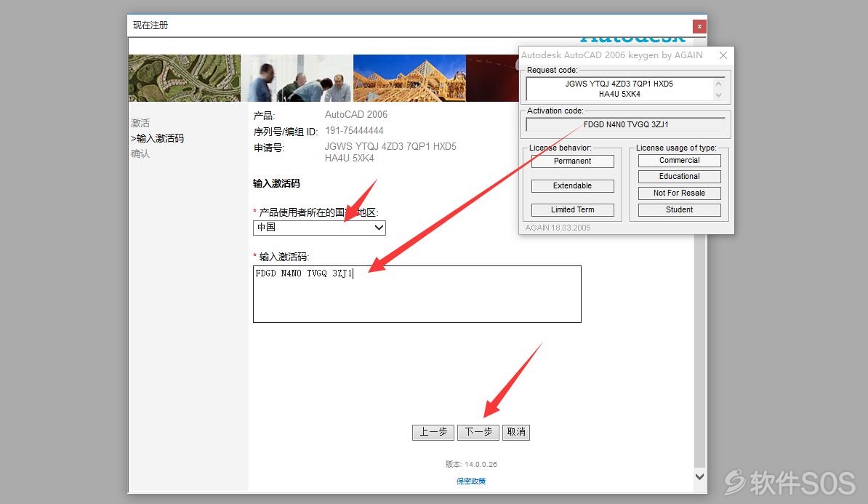
Task: Click the serial number 191-75444444
Action: coord(354,131)
